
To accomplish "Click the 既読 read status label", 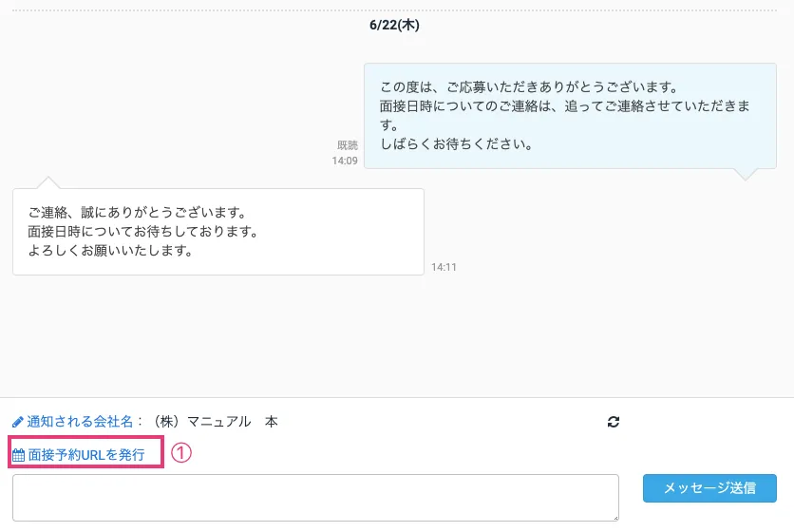I will pyautogui.click(x=347, y=145).
